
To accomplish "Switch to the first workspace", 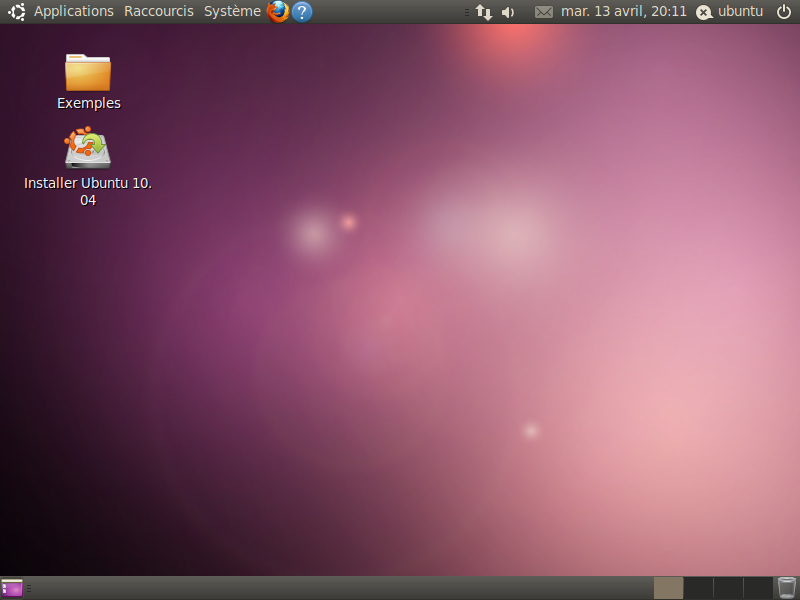I will pyautogui.click(x=668, y=588).
